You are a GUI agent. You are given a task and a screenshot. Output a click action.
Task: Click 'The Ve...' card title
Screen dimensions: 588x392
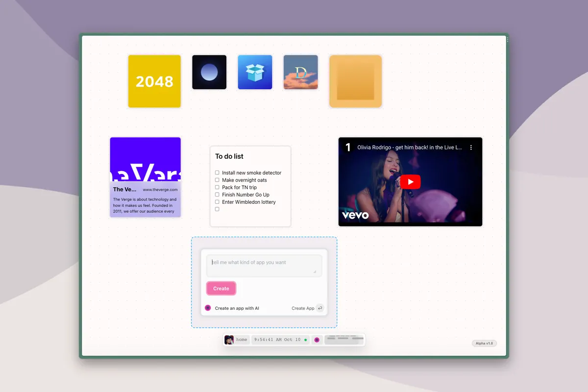pos(125,189)
